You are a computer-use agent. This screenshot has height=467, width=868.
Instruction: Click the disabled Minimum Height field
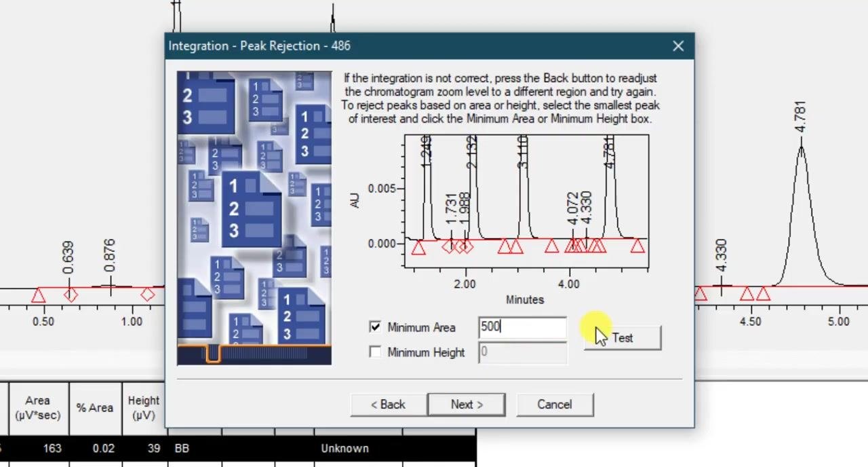click(522, 352)
